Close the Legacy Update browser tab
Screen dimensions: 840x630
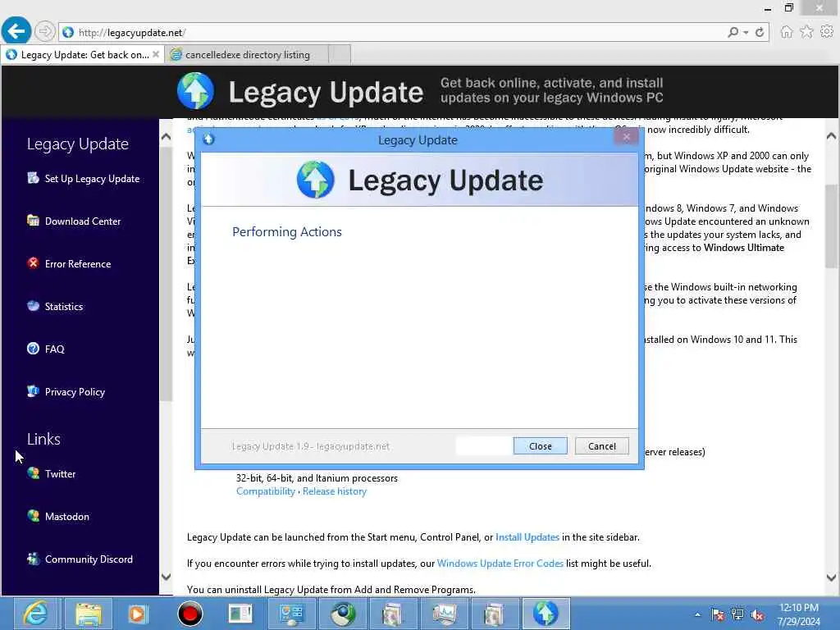155,54
